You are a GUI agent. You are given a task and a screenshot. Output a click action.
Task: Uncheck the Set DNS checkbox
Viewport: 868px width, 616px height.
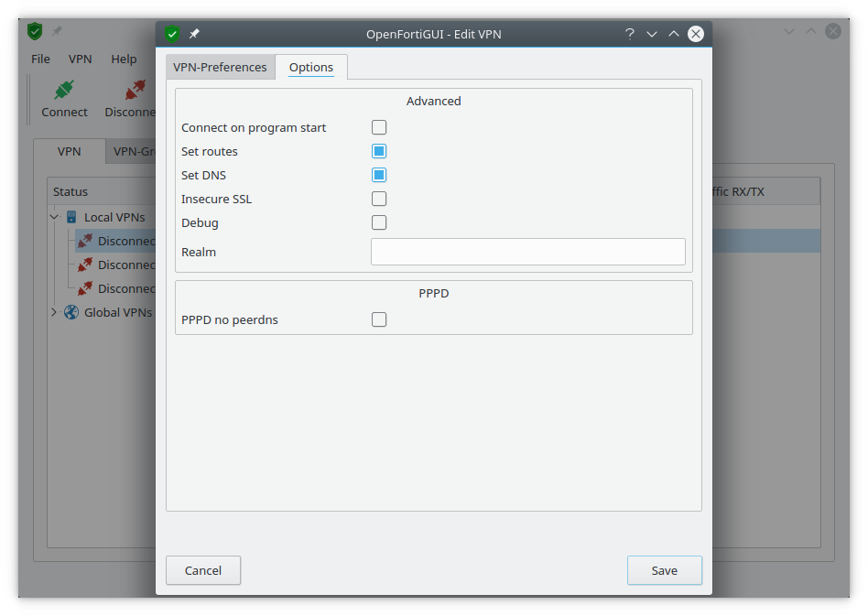(379, 175)
